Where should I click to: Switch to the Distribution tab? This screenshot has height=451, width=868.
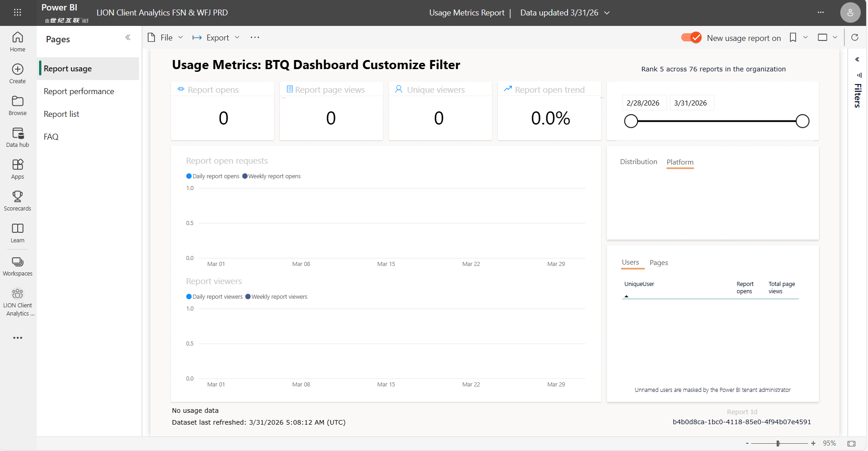639,162
